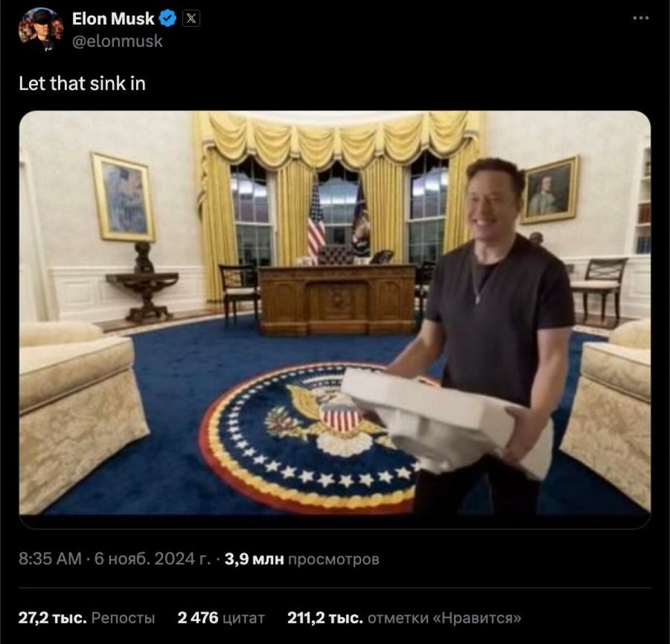Image resolution: width=670 pixels, height=644 pixels.
Task: Click the word цитат label
Action: pos(243,618)
